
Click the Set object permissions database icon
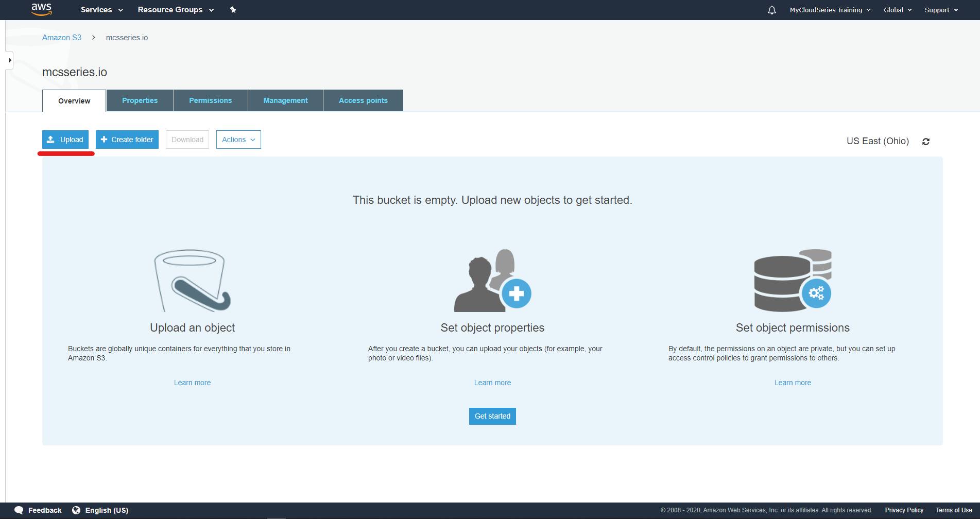click(x=792, y=281)
